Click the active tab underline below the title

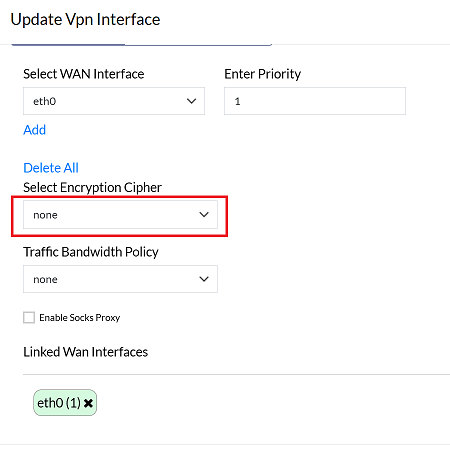(68, 44)
